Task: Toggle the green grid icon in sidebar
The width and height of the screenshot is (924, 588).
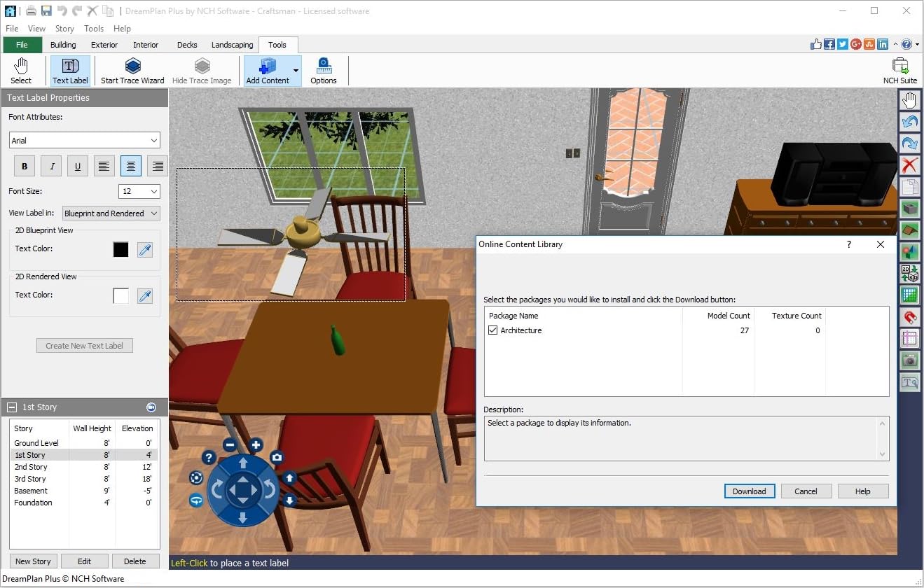Action: pos(909,295)
